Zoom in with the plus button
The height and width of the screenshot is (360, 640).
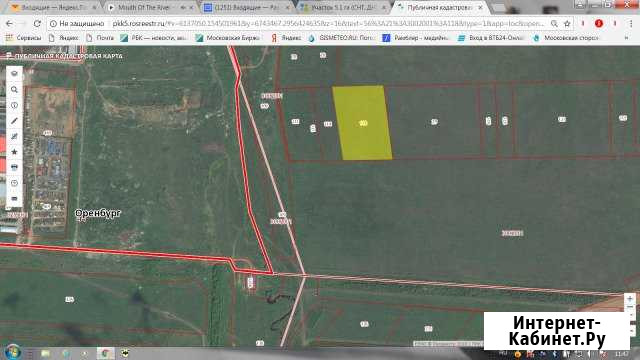[x=630, y=299]
